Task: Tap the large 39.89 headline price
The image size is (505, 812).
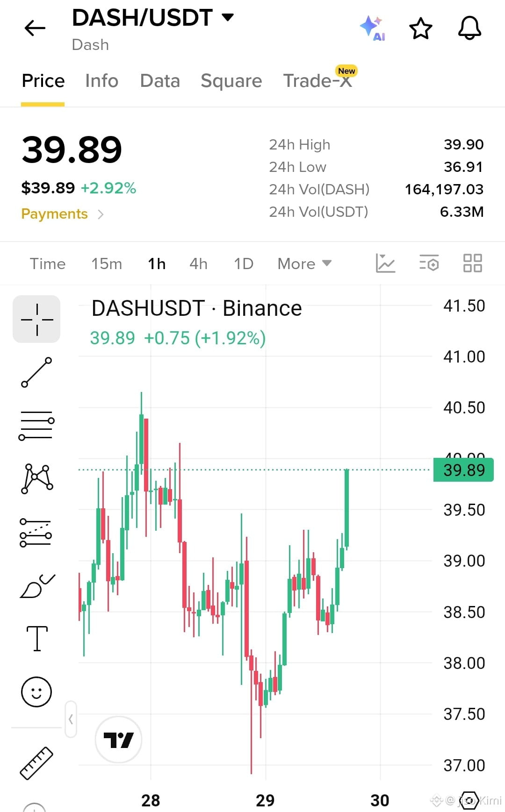Action: (72, 150)
